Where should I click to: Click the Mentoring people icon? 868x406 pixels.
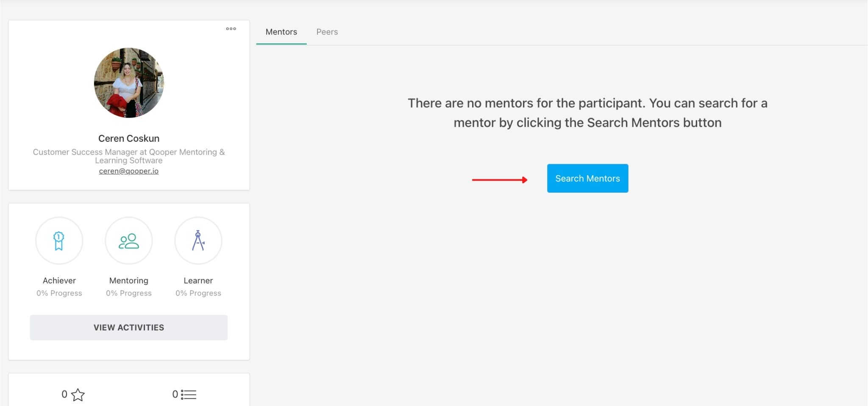[129, 241]
